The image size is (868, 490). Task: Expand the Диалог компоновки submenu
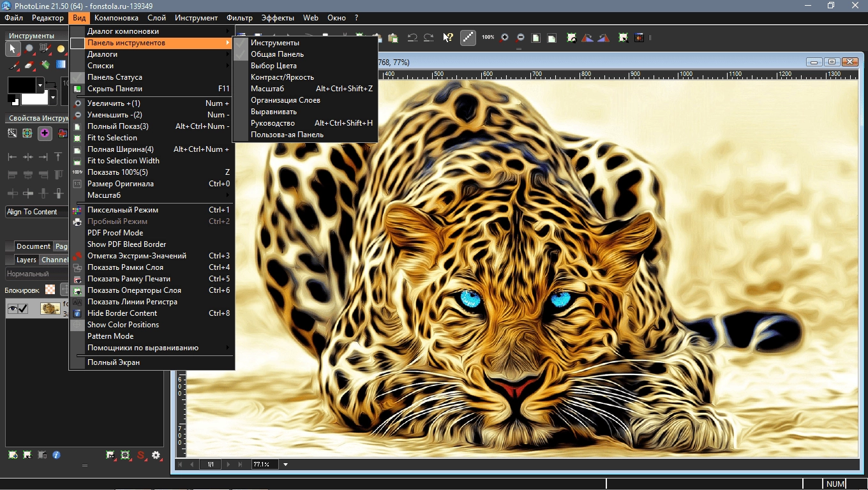(x=152, y=31)
